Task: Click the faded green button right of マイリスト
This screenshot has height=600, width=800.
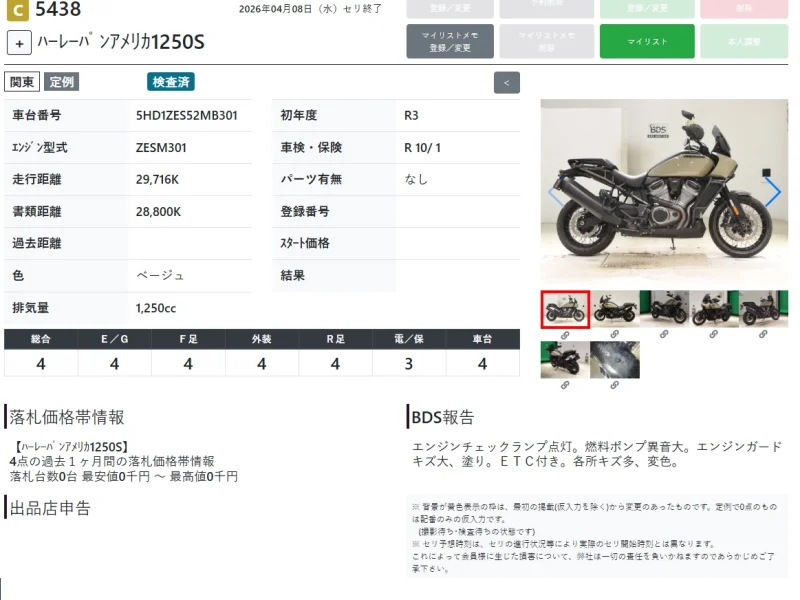Action: click(x=744, y=41)
